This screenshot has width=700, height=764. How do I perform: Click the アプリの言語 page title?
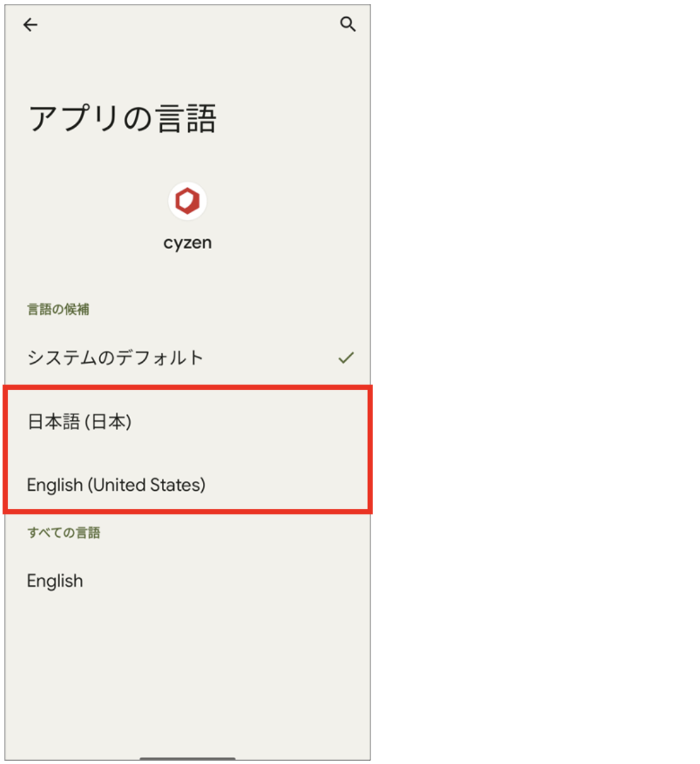(123, 119)
